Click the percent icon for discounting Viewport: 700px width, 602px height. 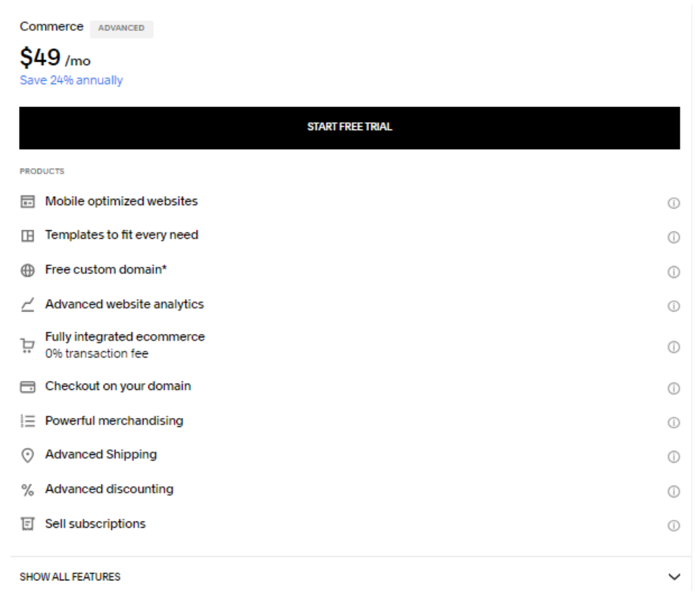(x=28, y=490)
